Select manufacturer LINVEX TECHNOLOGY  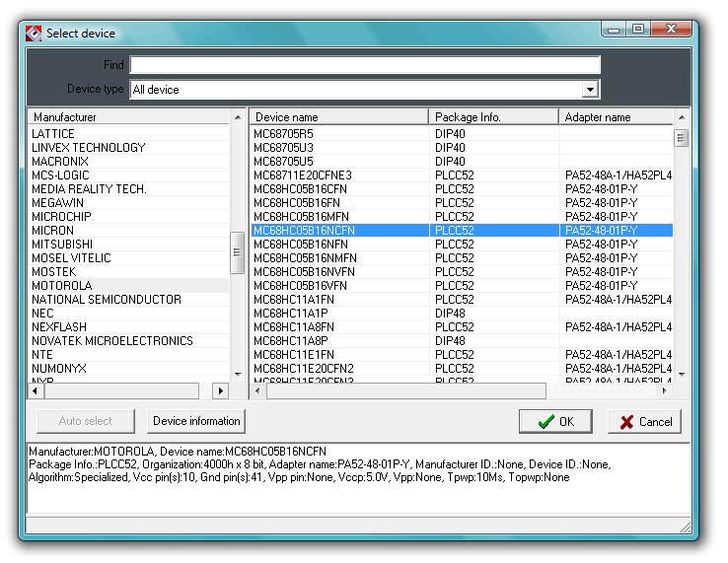128,148
